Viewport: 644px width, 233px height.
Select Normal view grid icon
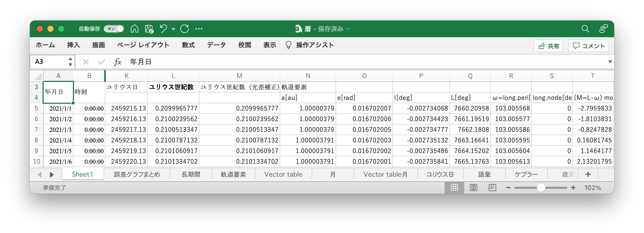(454, 188)
